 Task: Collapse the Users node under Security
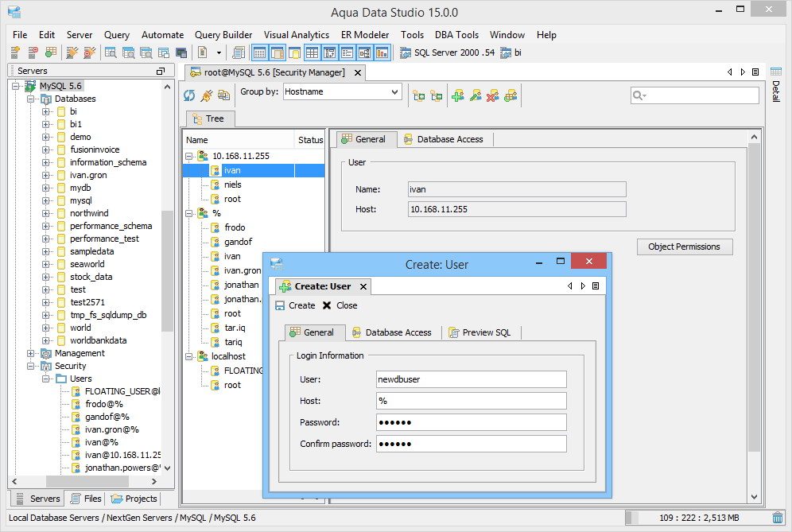coord(46,379)
